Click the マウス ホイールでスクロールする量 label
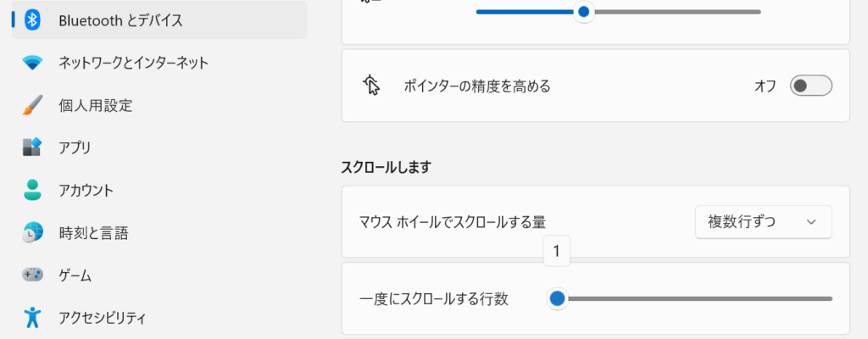 click(x=452, y=222)
